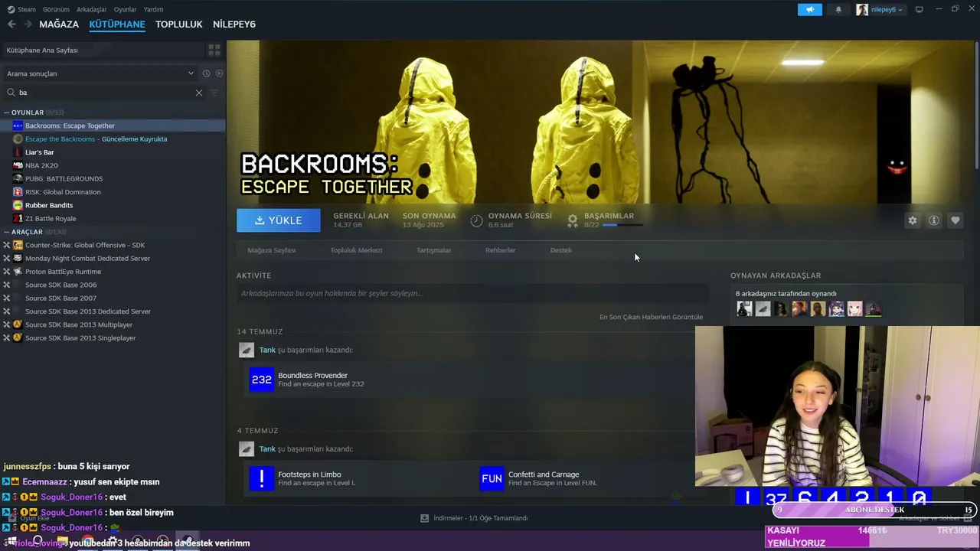Image resolution: width=980 pixels, height=551 pixels.
Task: Select the KÜTÜPHANE tab
Action: click(x=117, y=24)
